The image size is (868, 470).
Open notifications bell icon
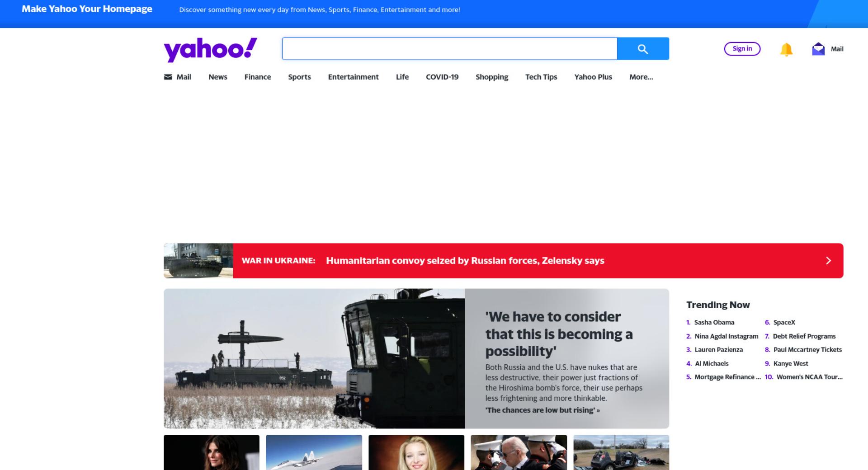tap(786, 49)
